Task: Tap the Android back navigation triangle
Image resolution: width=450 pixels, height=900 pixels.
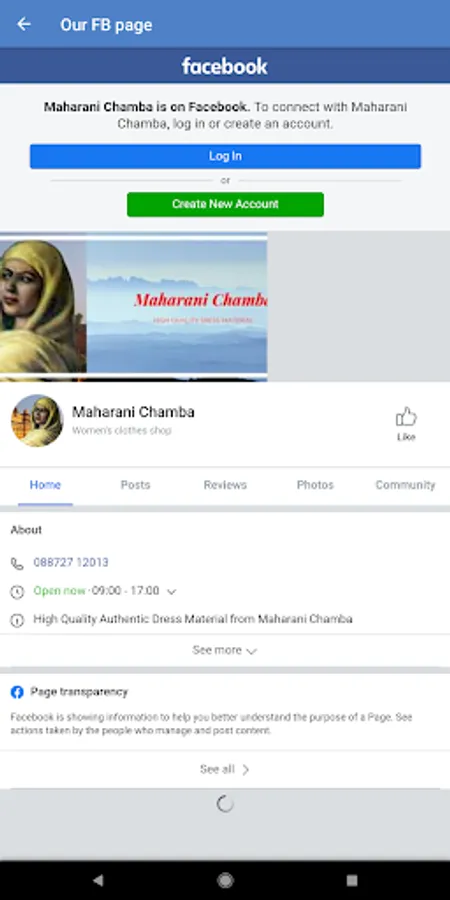Action: pos(98,880)
